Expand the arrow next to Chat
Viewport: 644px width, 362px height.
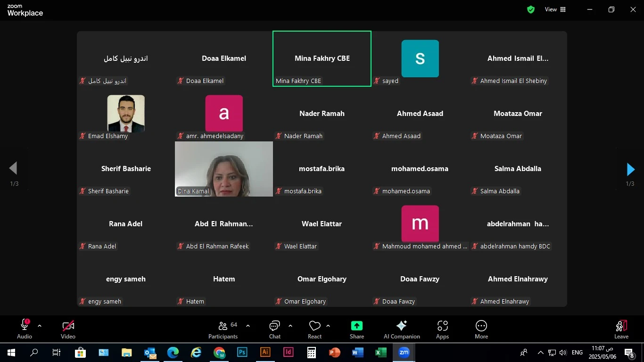coord(290,326)
